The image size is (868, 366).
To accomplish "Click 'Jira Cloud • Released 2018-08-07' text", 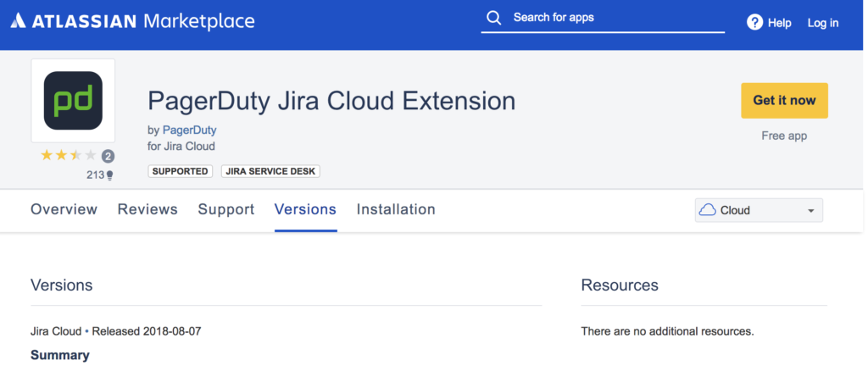I will click(x=115, y=332).
